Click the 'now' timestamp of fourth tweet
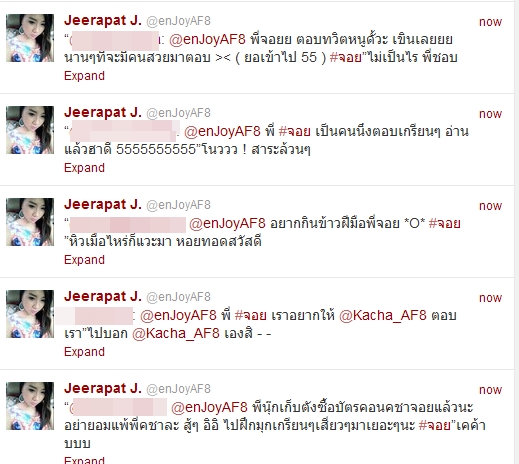519x464 pixels. 490,298
